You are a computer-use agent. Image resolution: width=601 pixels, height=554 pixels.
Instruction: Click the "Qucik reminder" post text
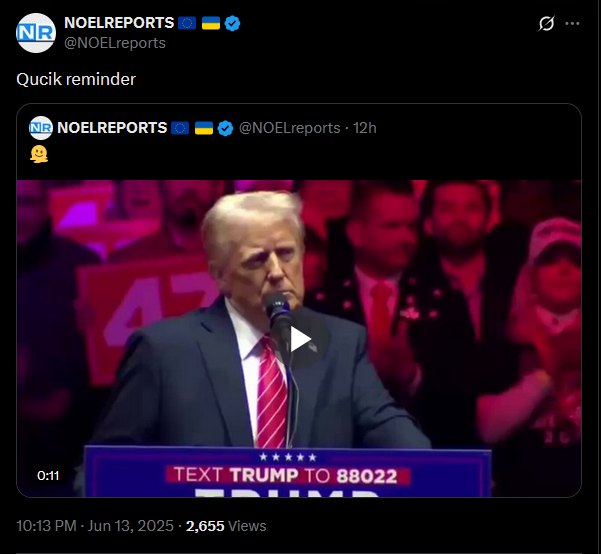76,79
